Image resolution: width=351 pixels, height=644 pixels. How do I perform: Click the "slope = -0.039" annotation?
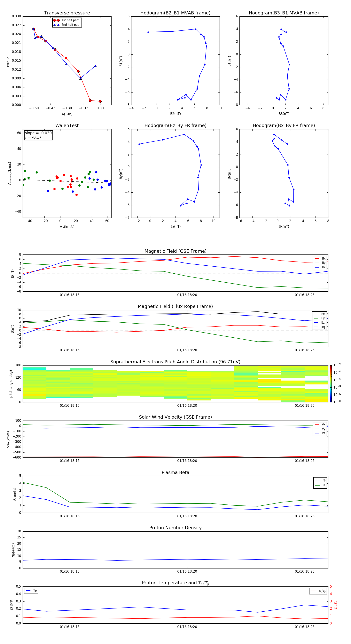[38, 133]
